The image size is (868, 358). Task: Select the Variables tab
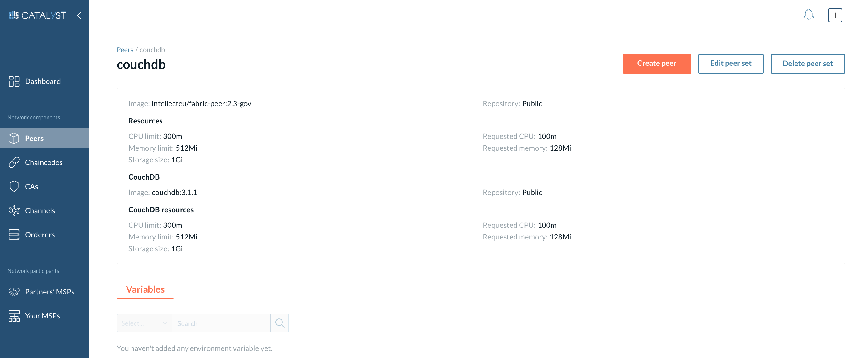(146, 289)
